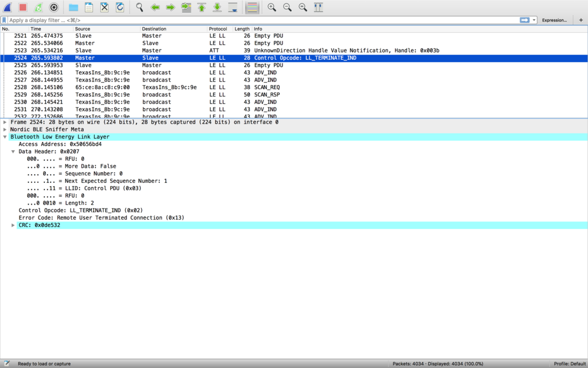Image resolution: width=588 pixels, height=368 pixels.
Task: Select packet 2526 ADV_IND row
Action: click(294, 72)
